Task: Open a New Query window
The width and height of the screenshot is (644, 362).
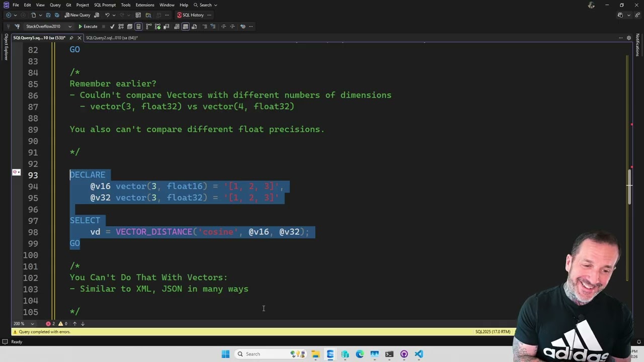Action: pyautogui.click(x=77, y=15)
